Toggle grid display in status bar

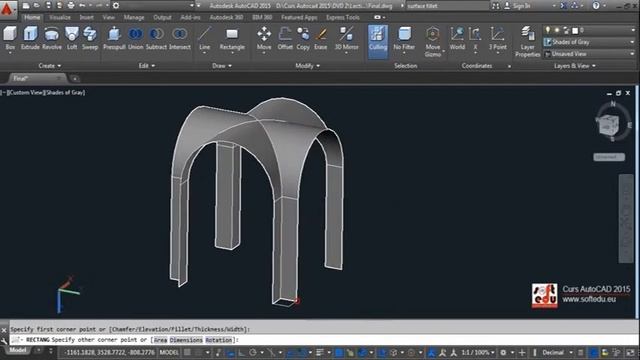coord(187,352)
